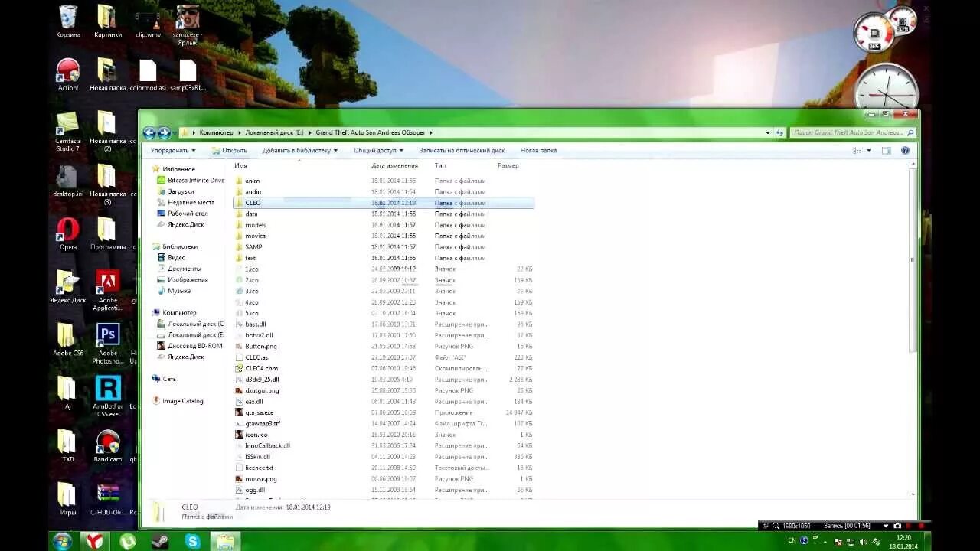Open the Игры folder on desktop

click(x=68, y=499)
